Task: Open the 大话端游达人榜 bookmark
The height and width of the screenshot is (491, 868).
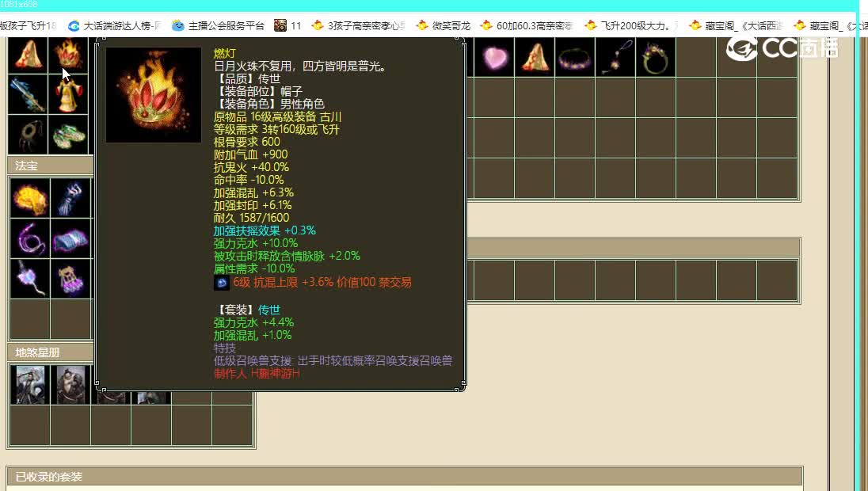Action: pos(115,25)
